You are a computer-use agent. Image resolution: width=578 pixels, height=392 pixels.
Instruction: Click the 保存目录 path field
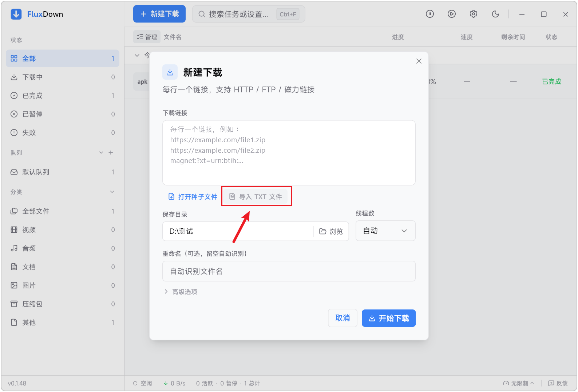(238, 231)
